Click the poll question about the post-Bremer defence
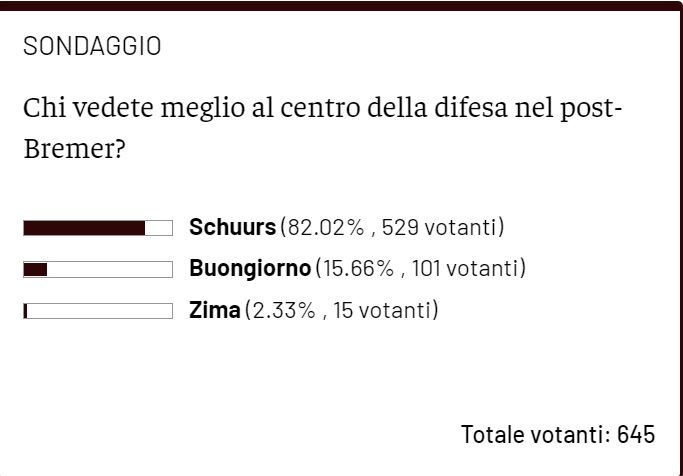 (322, 107)
